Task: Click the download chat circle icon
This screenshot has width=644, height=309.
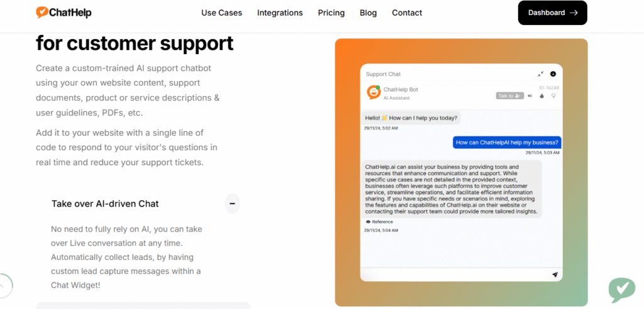Action: (x=553, y=74)
